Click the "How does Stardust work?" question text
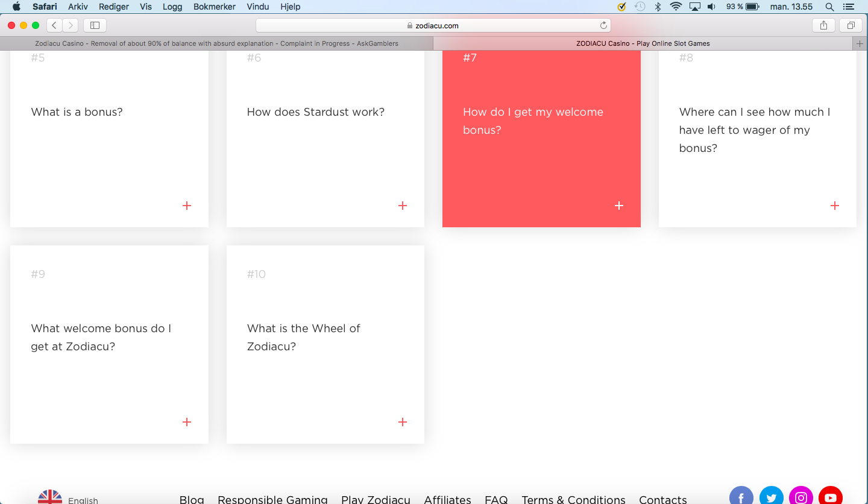Image resolution: width=868 pixels, height=504 pixels. (316, 112)
